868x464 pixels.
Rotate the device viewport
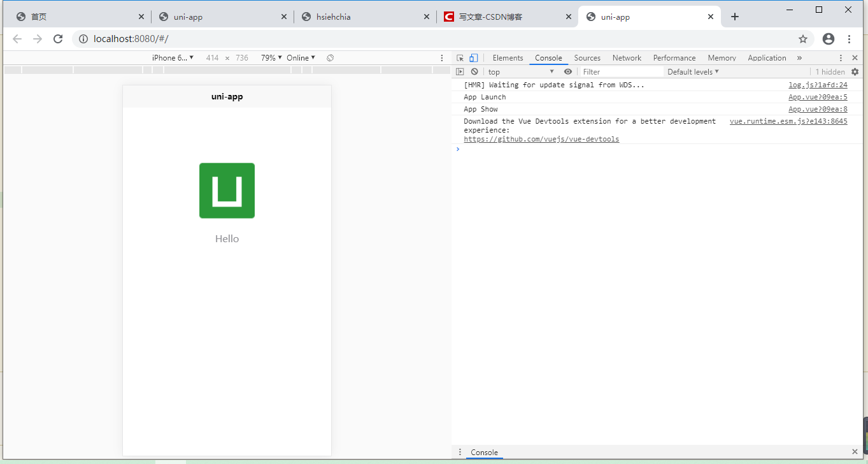coord(331,58)
